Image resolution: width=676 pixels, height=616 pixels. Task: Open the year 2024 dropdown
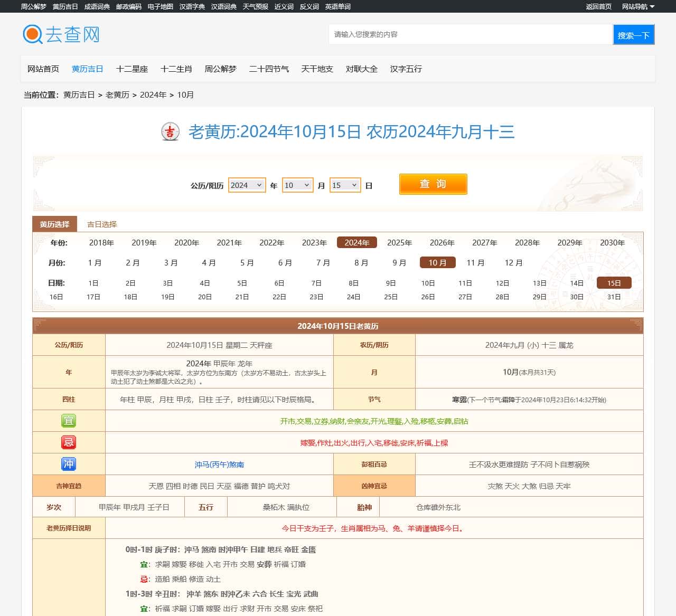[x=247, y=185]
